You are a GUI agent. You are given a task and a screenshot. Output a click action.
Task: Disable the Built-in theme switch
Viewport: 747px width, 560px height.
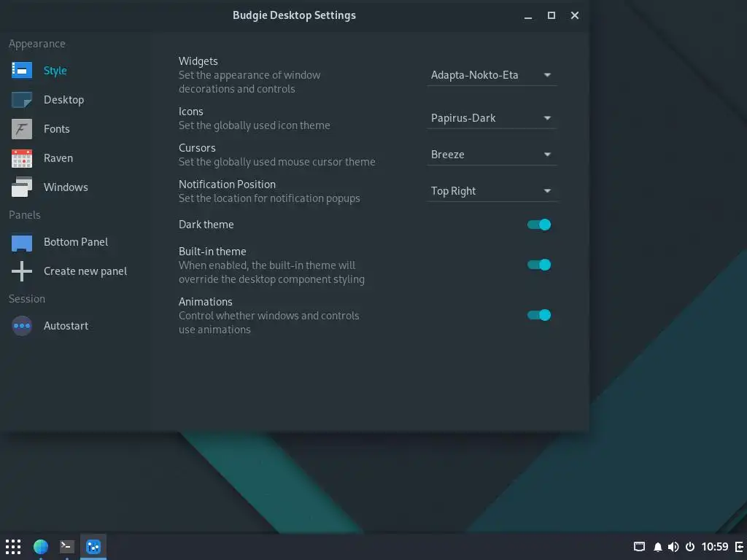point(539,265)
